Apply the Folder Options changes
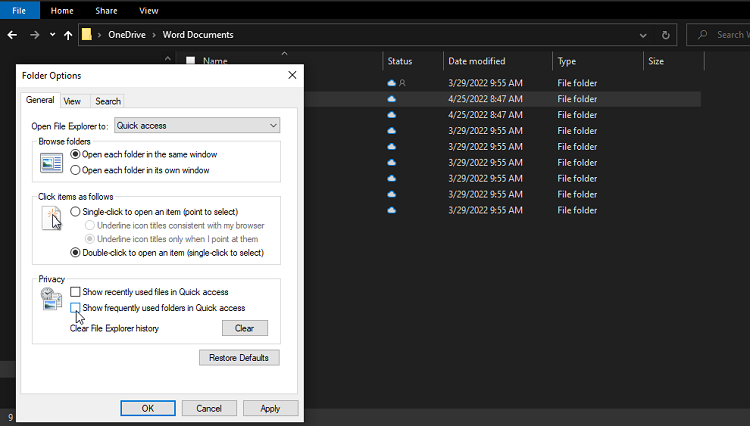This screenshot has height=426, width=750. tap(270, 408)
